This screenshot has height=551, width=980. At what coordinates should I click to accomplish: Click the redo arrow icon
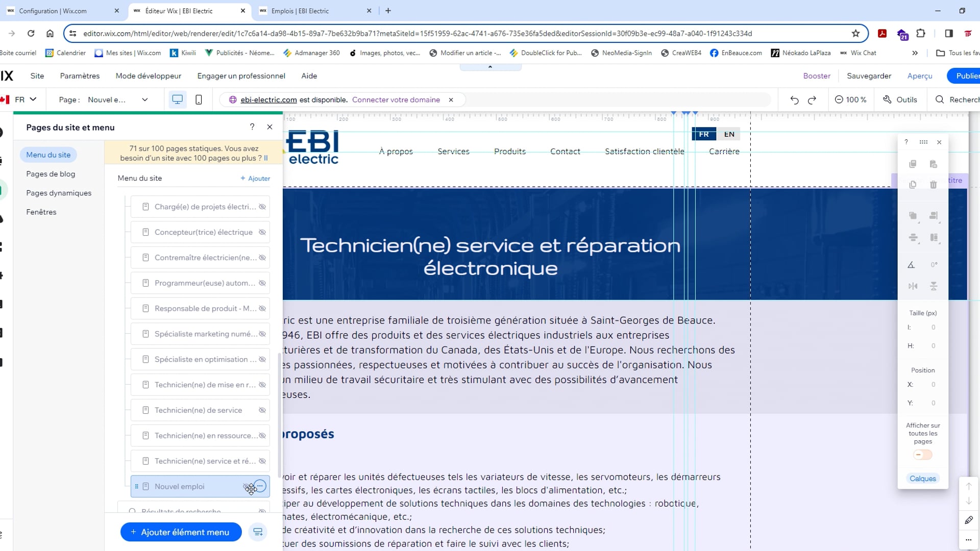tap(812, 100)
